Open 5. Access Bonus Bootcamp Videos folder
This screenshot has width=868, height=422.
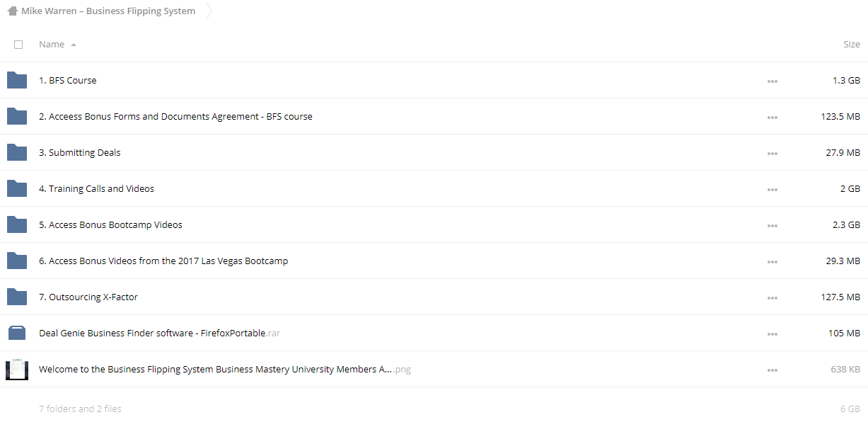tap(110, 224)
